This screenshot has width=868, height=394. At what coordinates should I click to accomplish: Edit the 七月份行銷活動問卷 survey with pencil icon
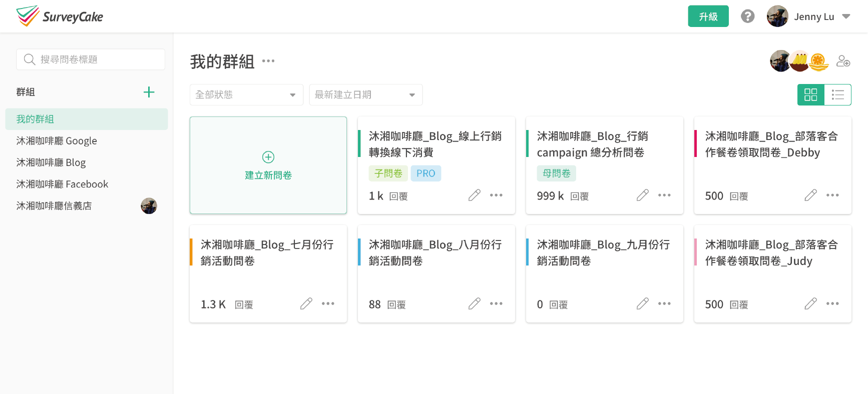[x=306, y=303]
